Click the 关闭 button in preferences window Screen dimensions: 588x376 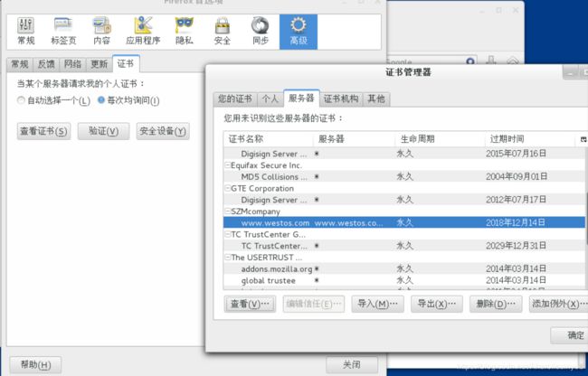pos(352,364)
